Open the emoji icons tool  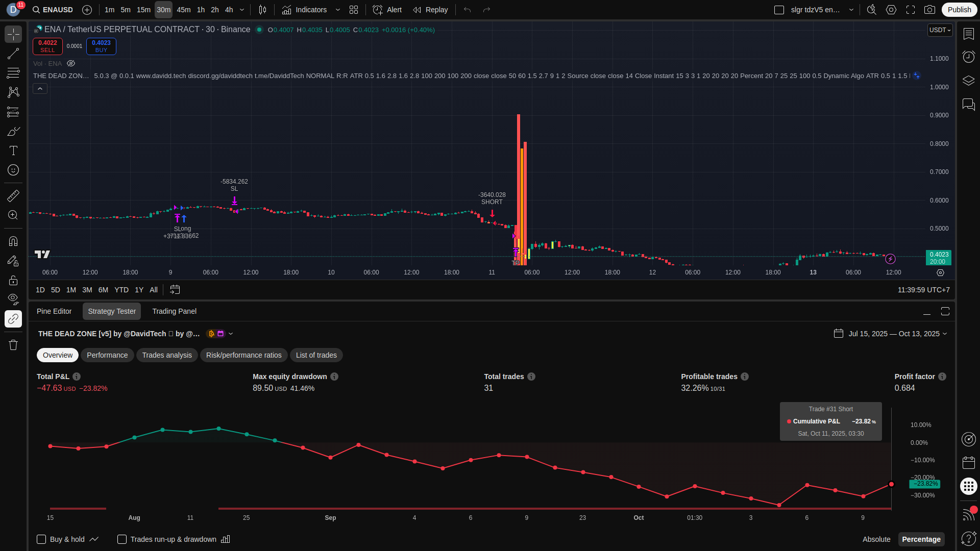tap(13, 170)
